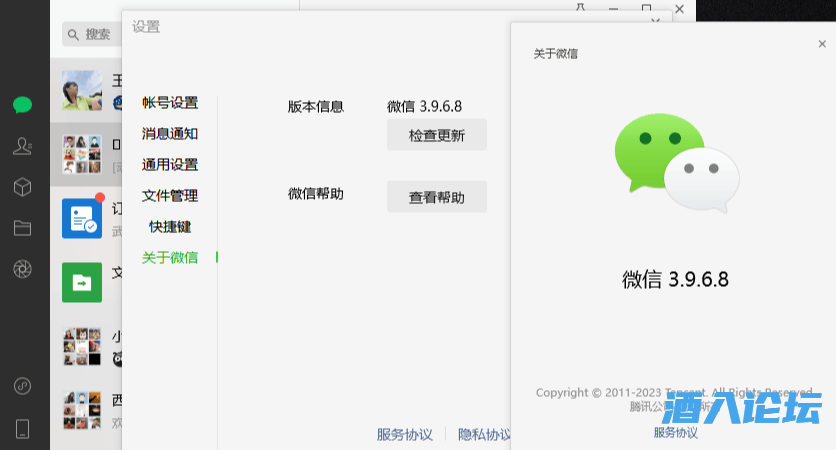Open the Contacts icon in sidebar
Image resolution: width=836 pixels, height=450 pixels.
[22, 146]
